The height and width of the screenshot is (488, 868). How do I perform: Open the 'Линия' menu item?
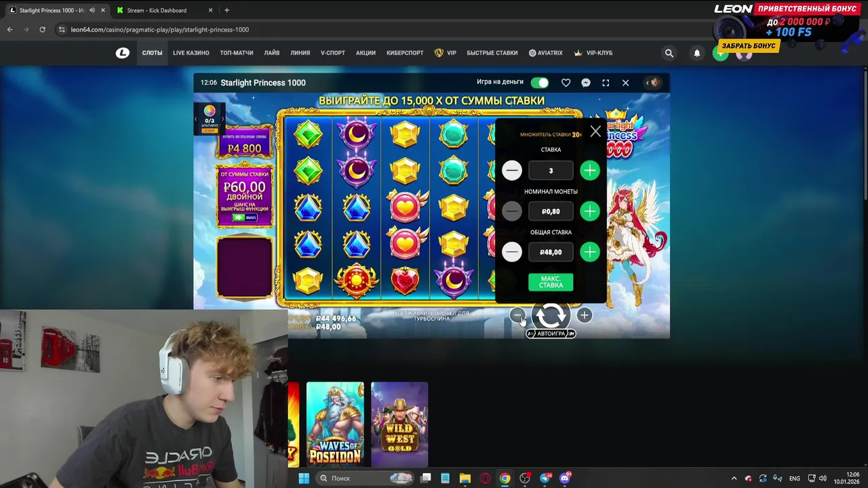(x=300, y=53)
